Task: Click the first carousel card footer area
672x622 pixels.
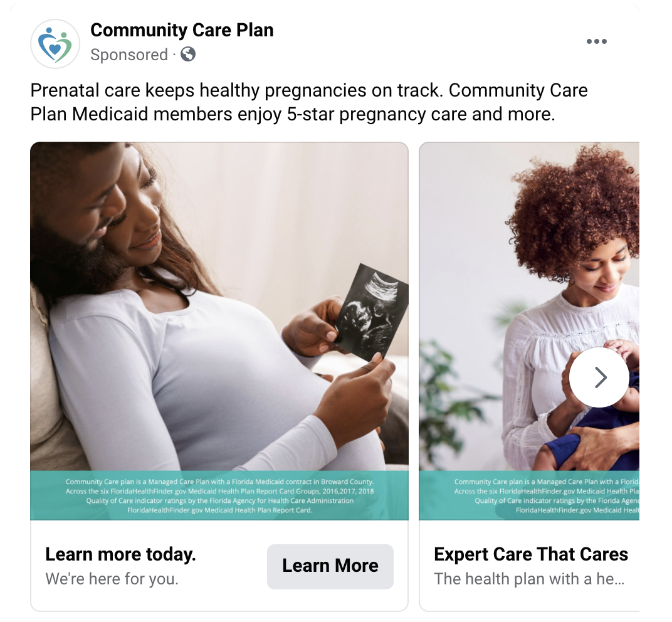Action: [x=219, y=566]
